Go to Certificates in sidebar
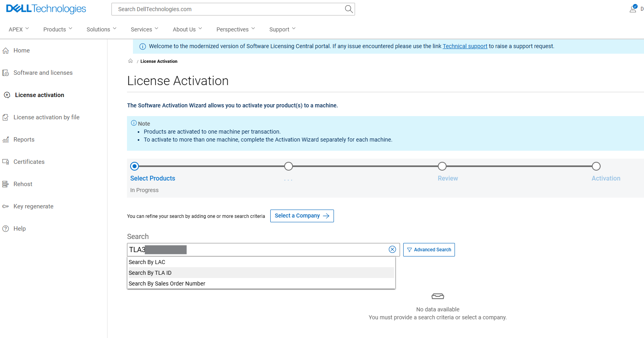Screen dimensions: 644x338 [29, 162]
